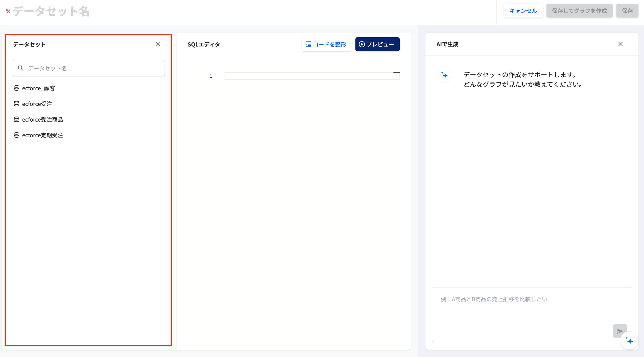Click the 保存 button

tap(627, 11)
